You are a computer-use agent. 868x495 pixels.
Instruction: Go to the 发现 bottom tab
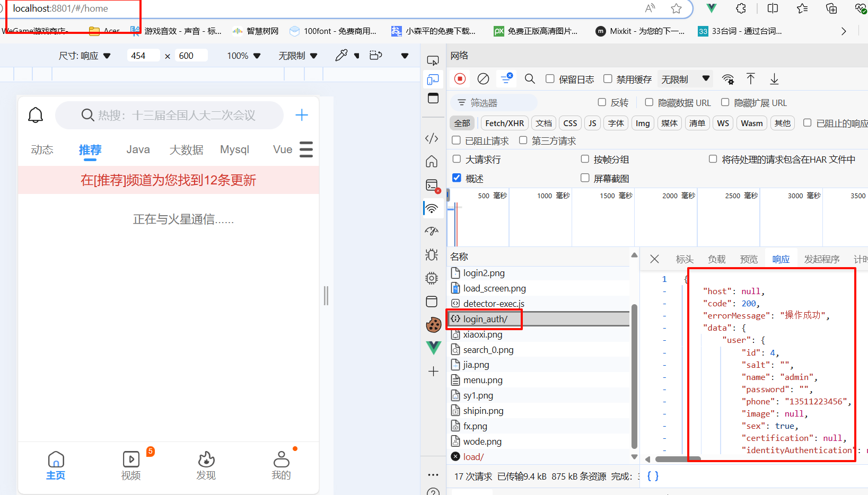coord(206,465)
